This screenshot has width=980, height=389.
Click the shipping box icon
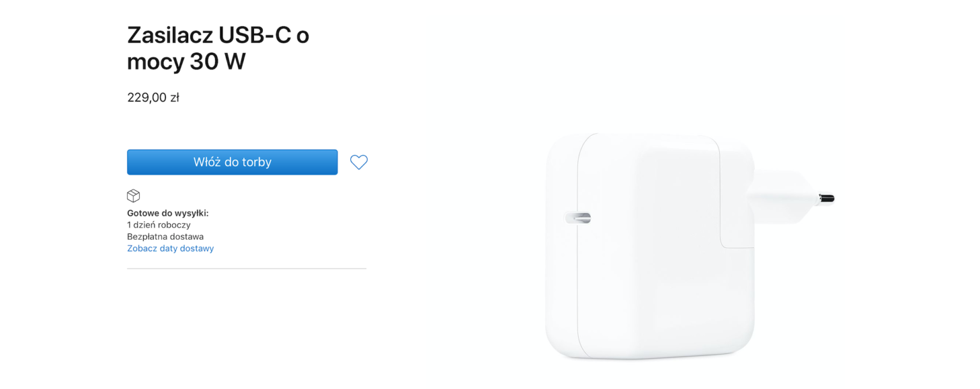pyautogui.click(x=133, y=196)
